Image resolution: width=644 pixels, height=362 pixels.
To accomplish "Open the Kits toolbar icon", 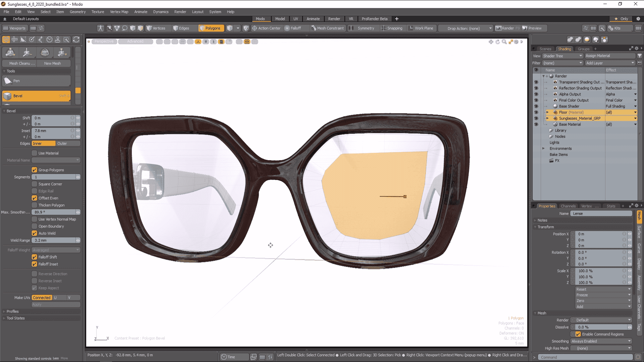I will [x=614, y=28].
